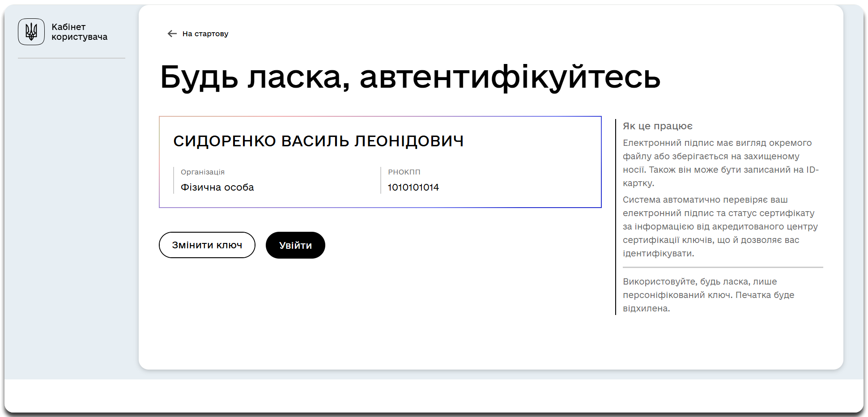Click the Увійти button
Screen dimensions: 868x417
click(295, 245)
